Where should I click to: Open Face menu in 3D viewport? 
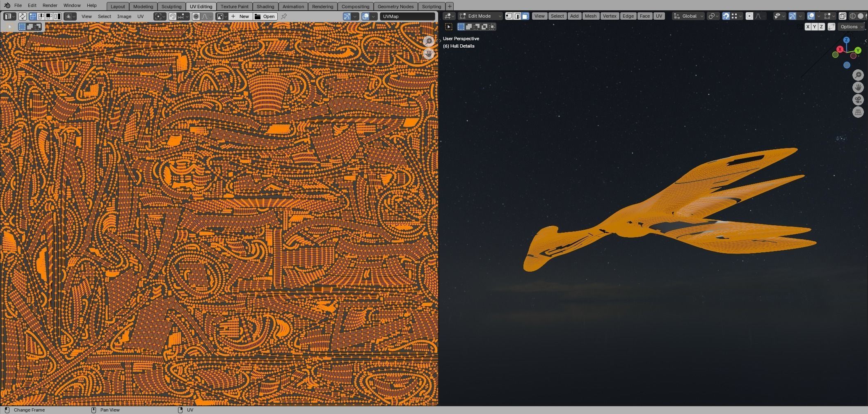click(645, 16)
